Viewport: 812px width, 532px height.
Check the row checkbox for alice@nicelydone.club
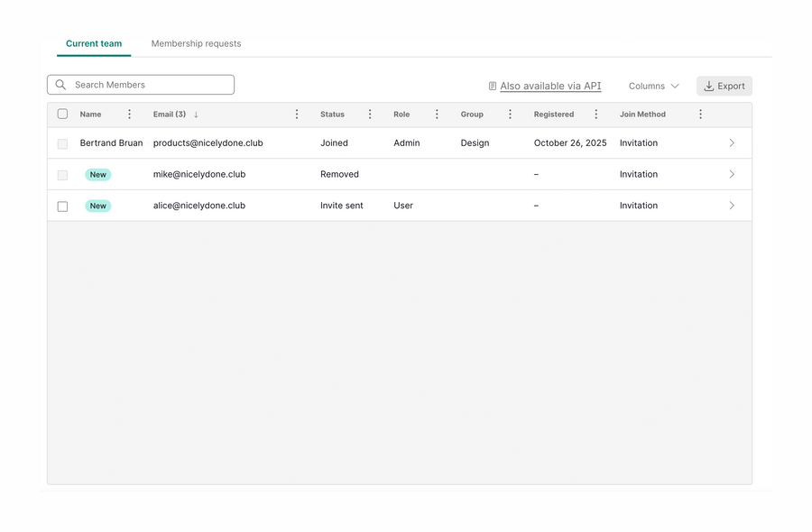pos(62,206)
